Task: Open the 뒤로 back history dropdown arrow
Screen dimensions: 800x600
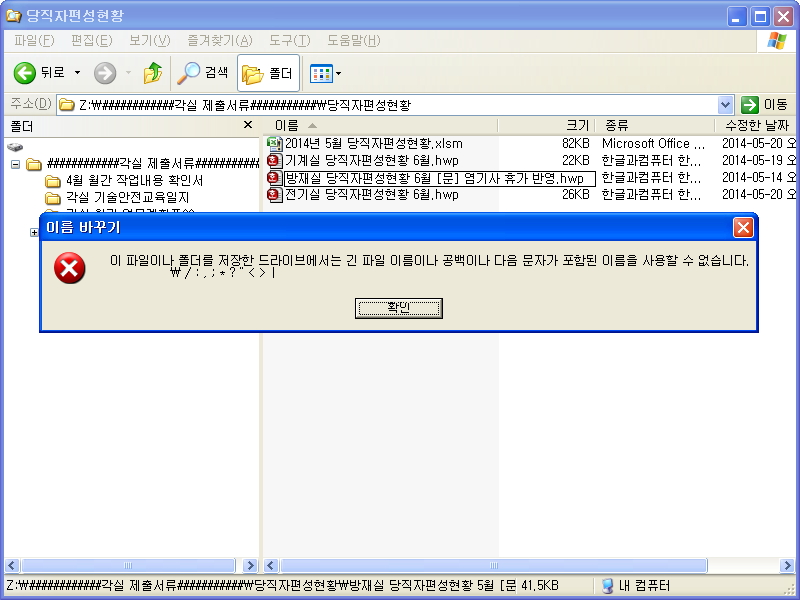Action: click(78, 73)
